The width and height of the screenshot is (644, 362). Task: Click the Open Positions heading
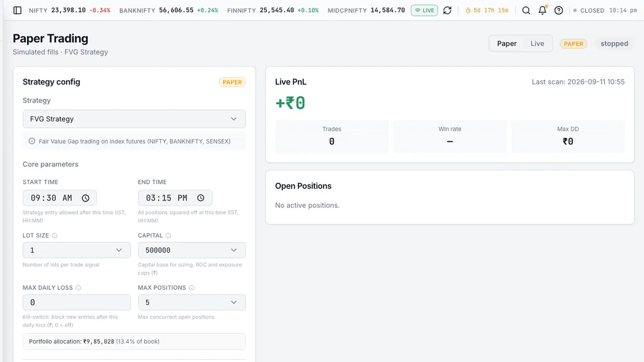coord(303,186)
